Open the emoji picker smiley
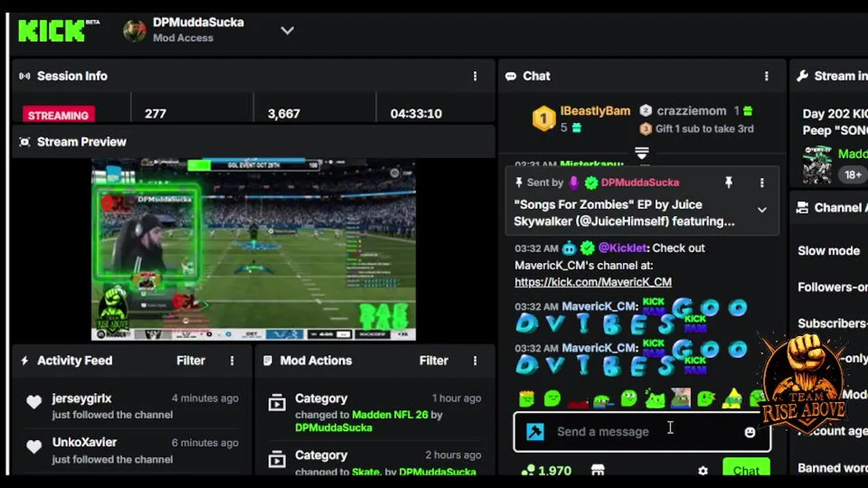 750,432
